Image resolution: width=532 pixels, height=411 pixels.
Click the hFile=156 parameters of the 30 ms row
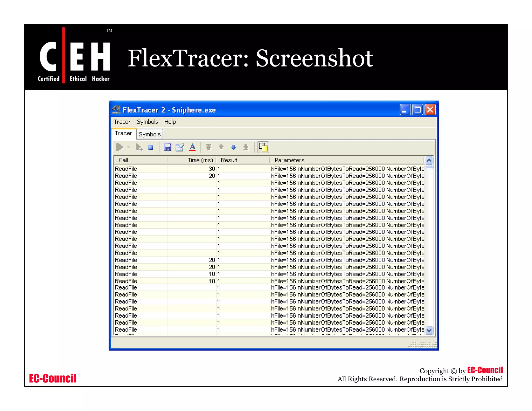(x=347, y=169)
